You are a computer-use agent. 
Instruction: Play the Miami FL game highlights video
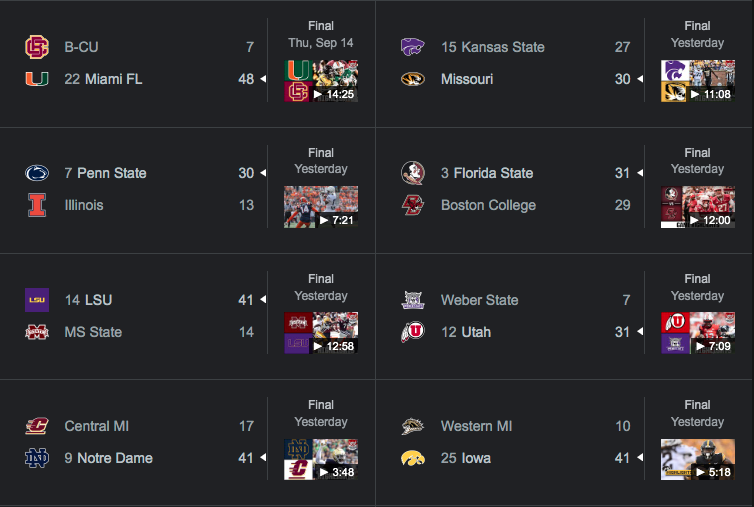click(321, 81)
